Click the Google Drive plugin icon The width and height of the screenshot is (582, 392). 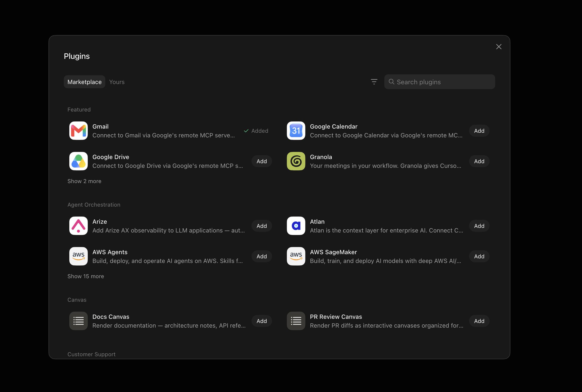[78, 161]
